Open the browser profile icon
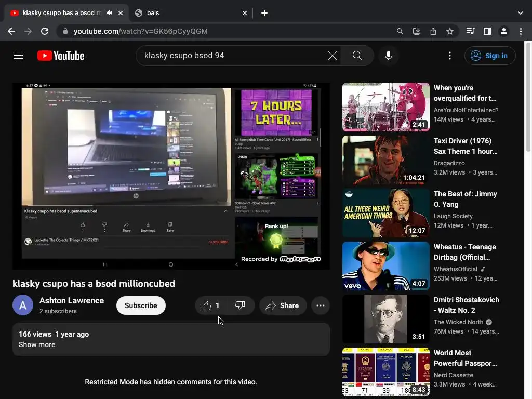The width and height of the screenshot is (532, 399). [504, 31]
